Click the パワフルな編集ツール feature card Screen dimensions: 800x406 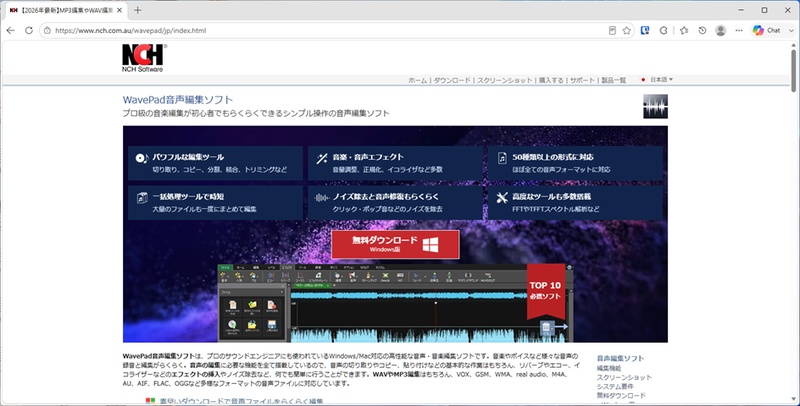(215, 163)
